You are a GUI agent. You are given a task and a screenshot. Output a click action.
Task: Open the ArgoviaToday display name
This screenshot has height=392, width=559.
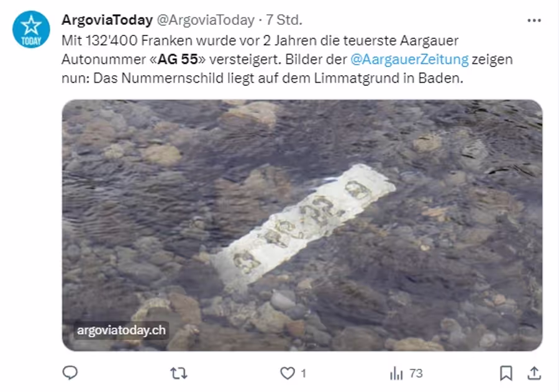tap(107, 20)
